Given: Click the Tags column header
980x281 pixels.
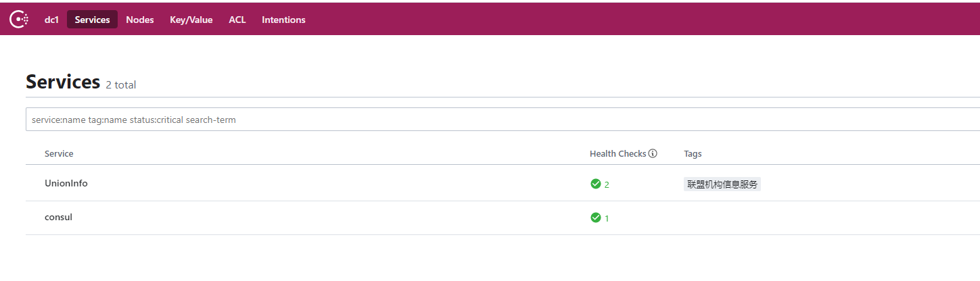Looking at the screenshot, I should [693, 153].
